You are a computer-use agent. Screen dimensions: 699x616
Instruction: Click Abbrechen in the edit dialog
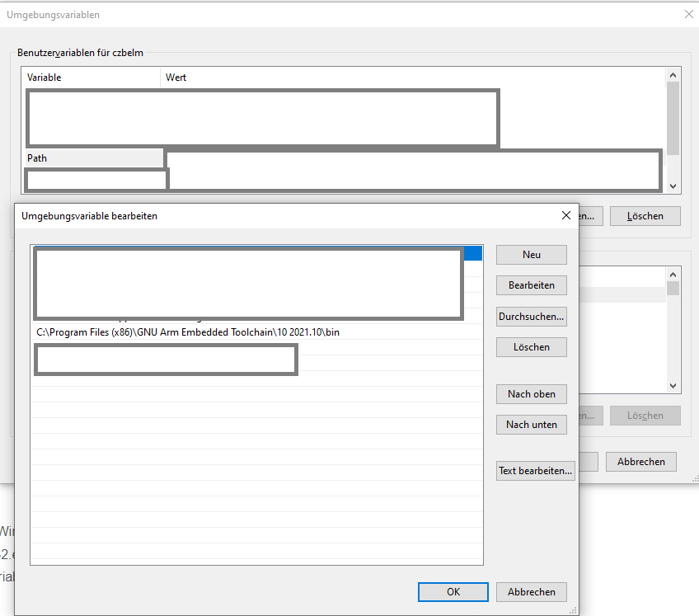[531, 591]
